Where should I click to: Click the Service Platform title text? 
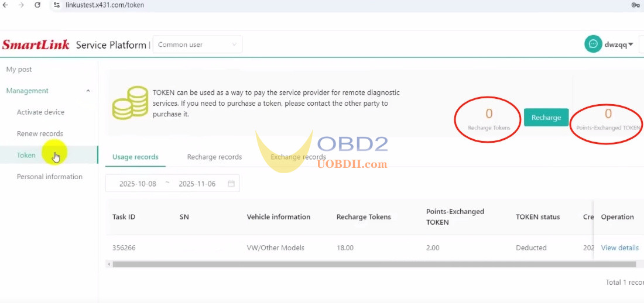(111, 45)
